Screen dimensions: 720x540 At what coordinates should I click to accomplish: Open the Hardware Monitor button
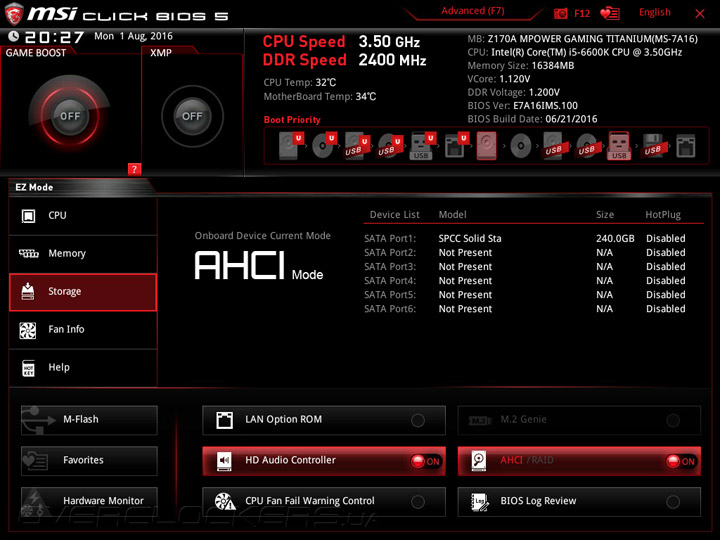tap(89, 501)
